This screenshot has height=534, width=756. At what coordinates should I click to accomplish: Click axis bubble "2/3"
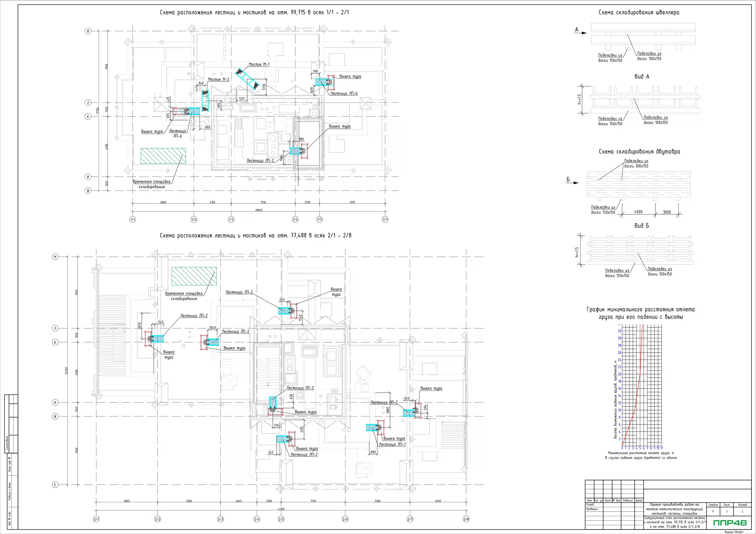click(221, 519)
